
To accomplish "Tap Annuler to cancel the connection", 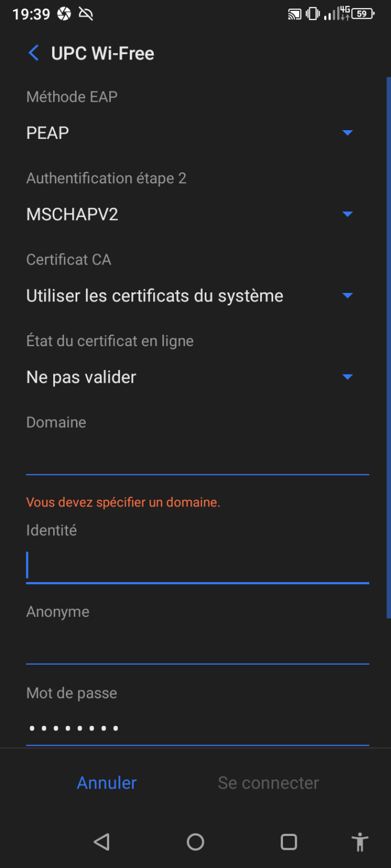I will (x=107, y=783).
